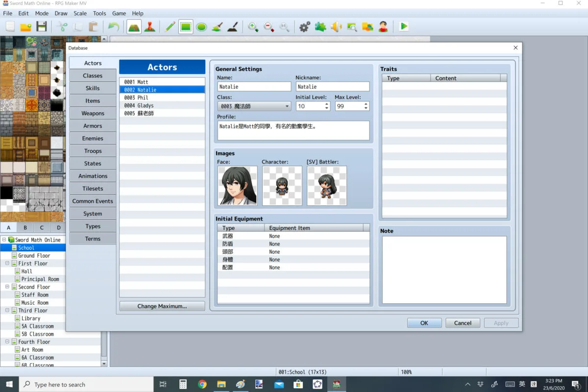
Task: Select actor 0001 Matt
Action: (162, 82)
